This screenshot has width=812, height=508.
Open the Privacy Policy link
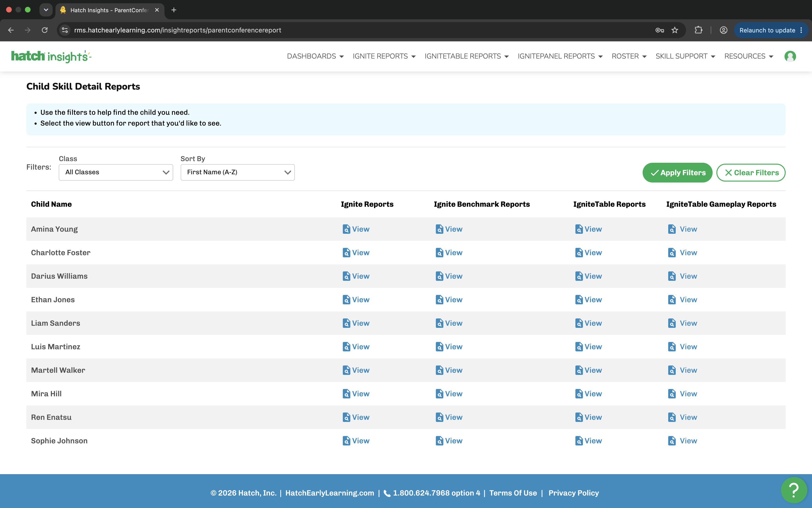pyautogui.click(x=574, y=493)
